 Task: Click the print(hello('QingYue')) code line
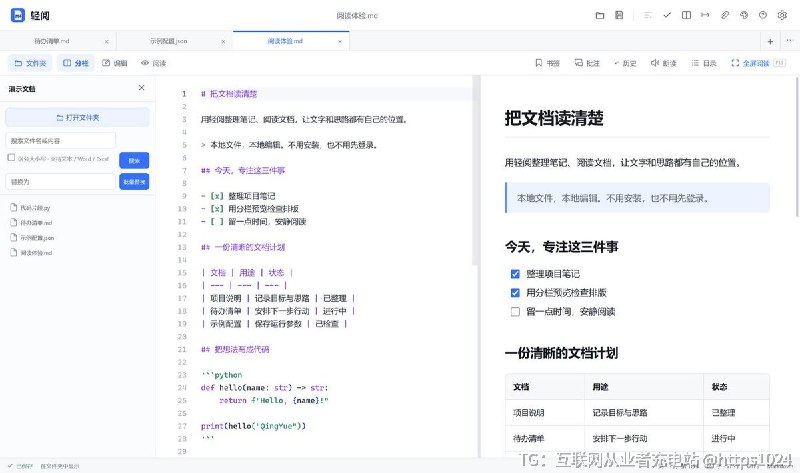[253, 426]
